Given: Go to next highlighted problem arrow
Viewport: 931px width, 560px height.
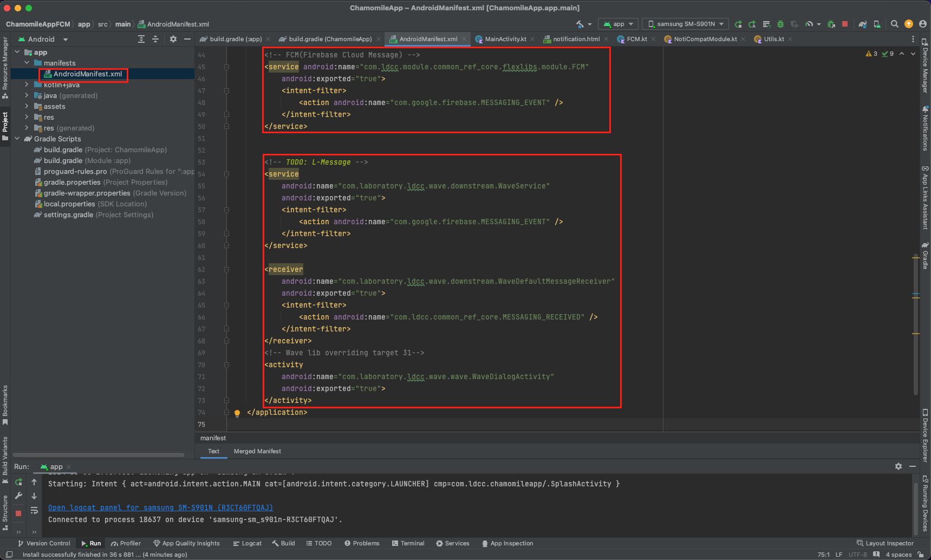Looking at the screenshot, I should (913, 54).
